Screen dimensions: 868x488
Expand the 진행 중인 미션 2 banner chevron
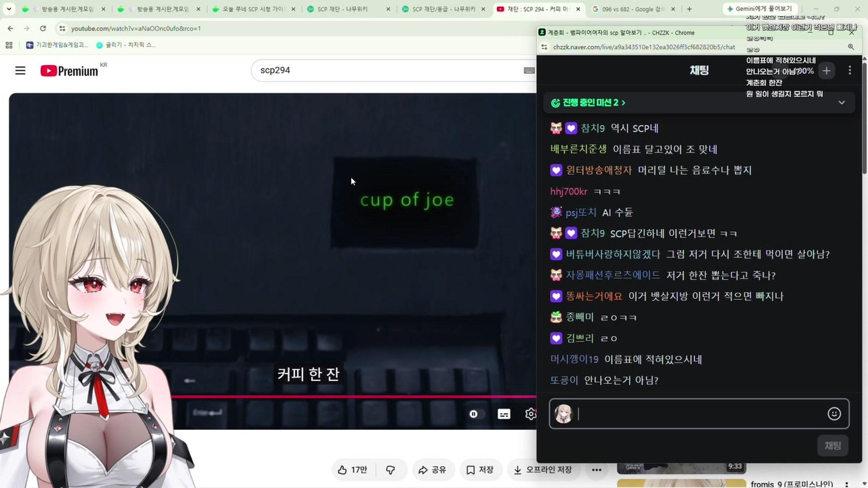842,103
